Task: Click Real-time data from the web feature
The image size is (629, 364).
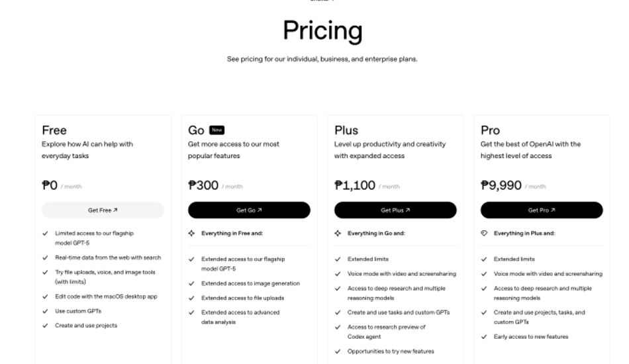Action: pos(107,257)
